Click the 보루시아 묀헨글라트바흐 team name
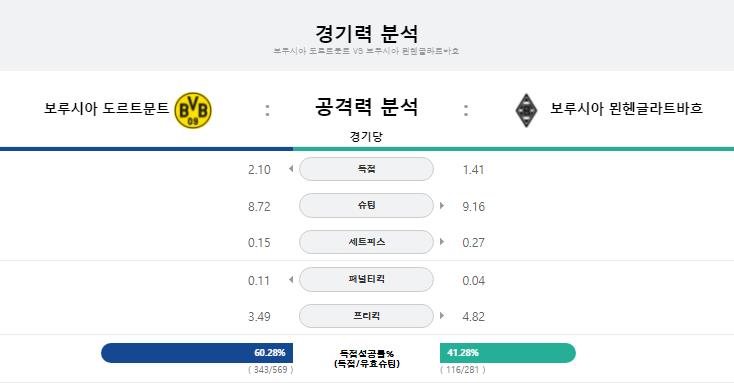734x383 pixels. tap(626, 109)
